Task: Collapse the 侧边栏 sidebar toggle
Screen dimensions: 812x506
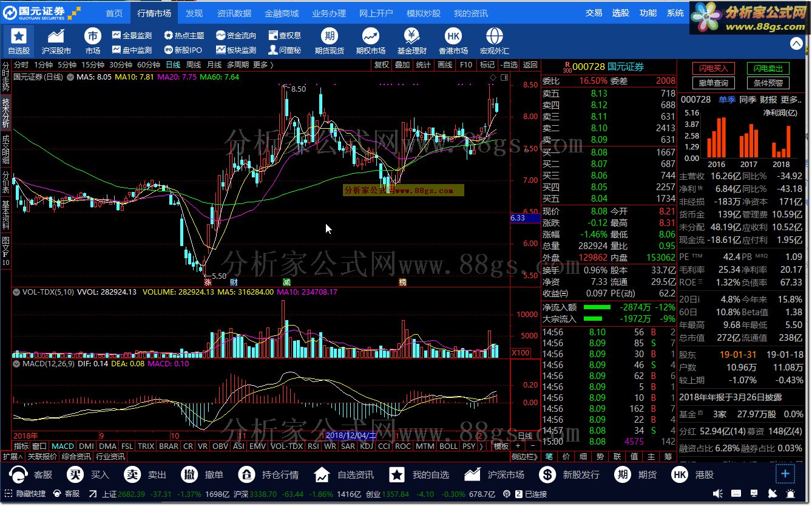Action: click(526, 457)
